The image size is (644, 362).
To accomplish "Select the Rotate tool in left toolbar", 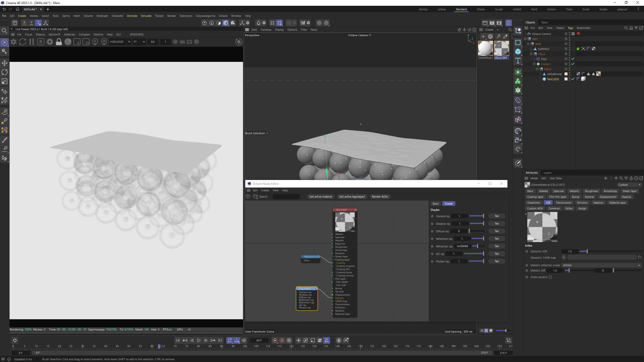I will click(5, 72).
